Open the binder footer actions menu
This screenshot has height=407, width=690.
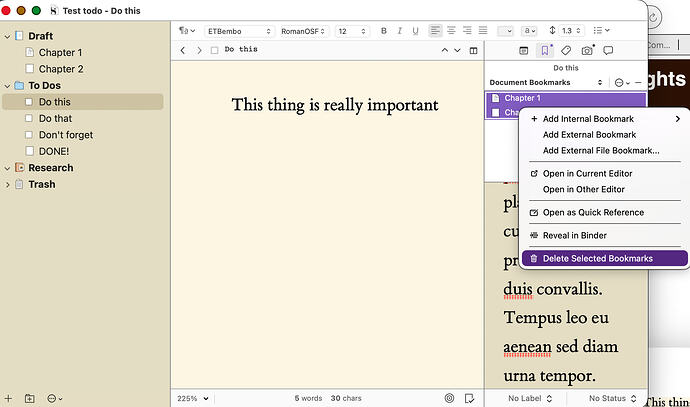tap(55, 399)
